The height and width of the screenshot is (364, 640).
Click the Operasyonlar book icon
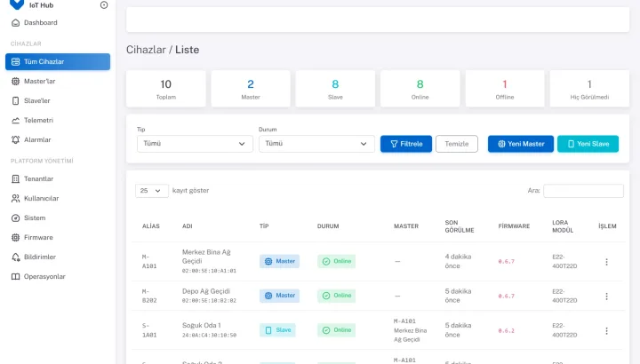coord(15,276)
